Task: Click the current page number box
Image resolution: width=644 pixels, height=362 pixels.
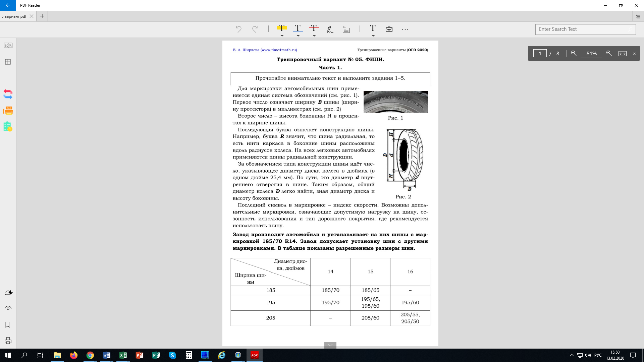Action: 540,53
